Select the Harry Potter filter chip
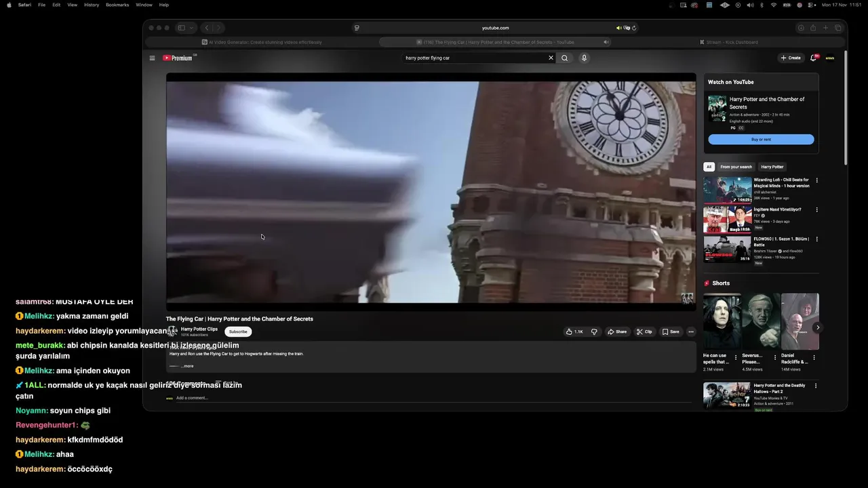Screen dimensions: 868x488 coord(772,167)
